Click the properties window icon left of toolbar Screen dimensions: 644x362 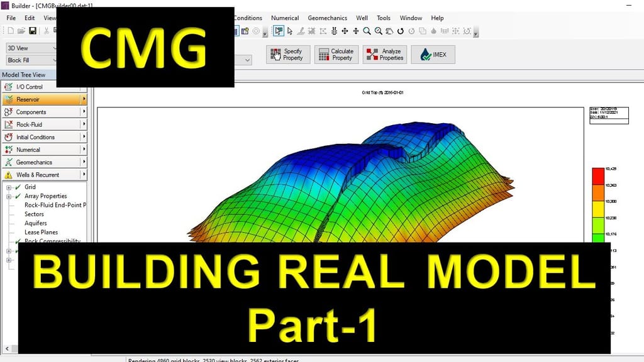click(245, 31)
